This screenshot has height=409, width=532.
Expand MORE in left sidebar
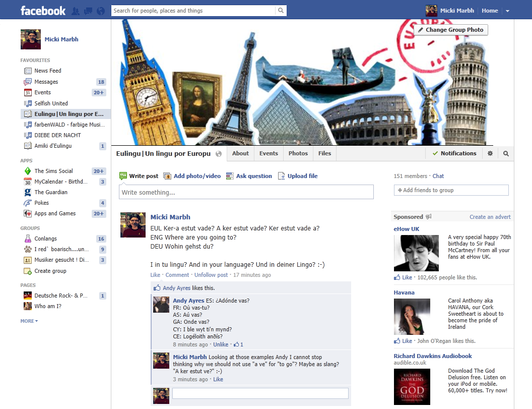point(29,321)
